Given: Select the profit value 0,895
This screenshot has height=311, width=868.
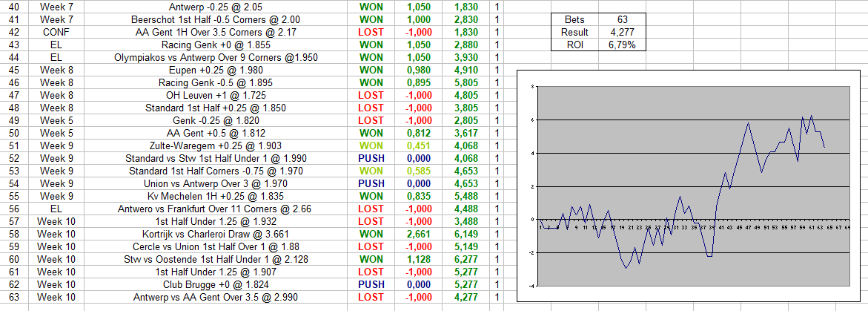Looking at the screenshot, I should point(419,82).
